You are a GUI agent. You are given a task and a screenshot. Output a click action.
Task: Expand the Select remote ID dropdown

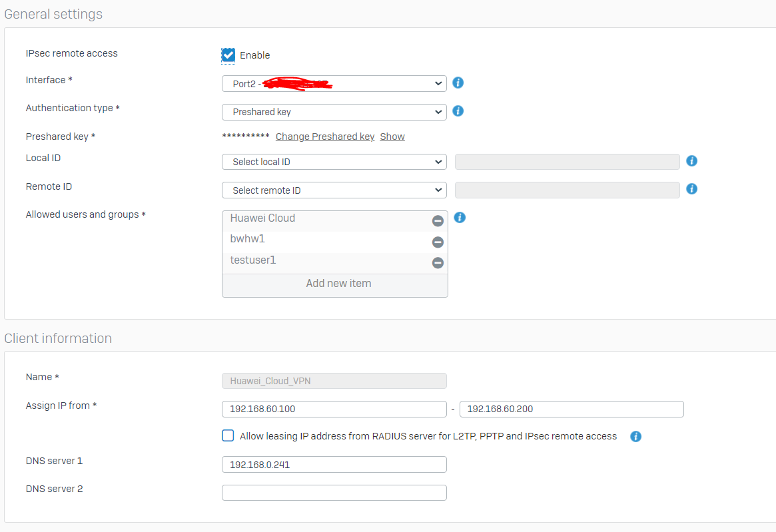point(334,190)
